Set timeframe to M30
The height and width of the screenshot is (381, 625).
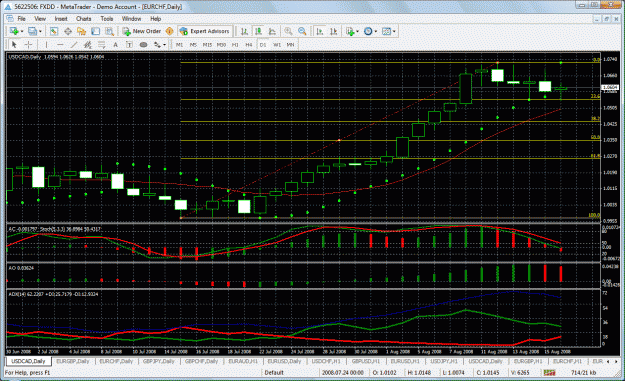point(221,45)
